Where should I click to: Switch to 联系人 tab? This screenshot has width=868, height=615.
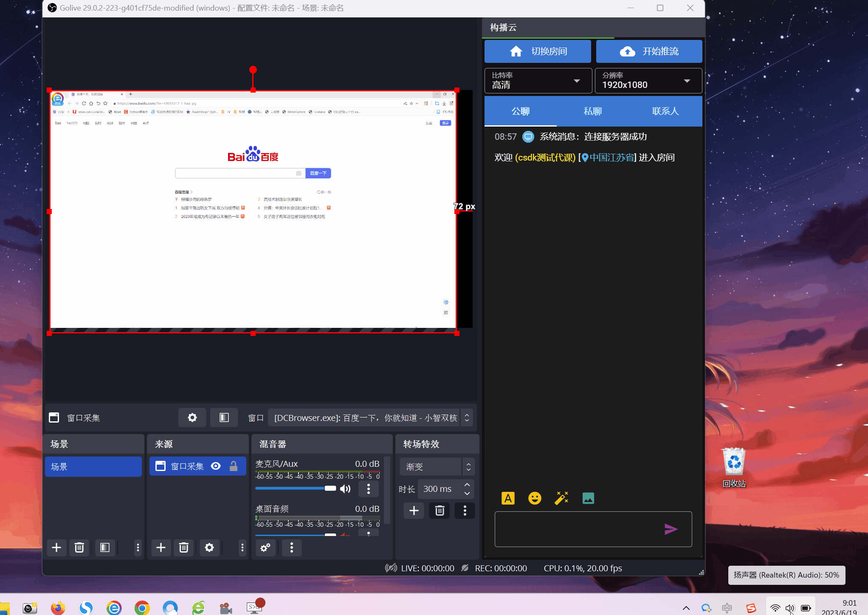[x=665, y=111]
